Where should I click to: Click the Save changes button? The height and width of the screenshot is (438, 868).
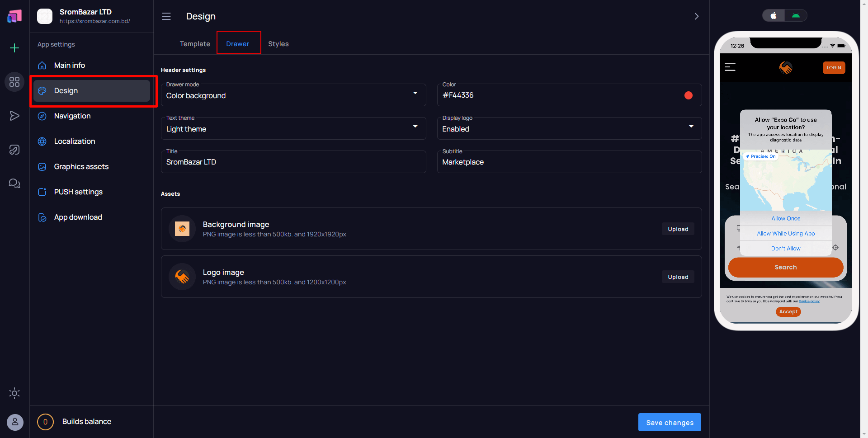point(670,422)
